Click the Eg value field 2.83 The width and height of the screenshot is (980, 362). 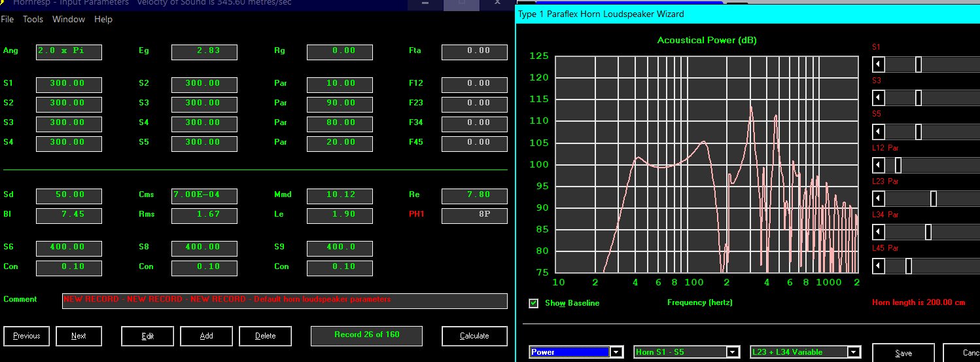(x=204, y=52)
